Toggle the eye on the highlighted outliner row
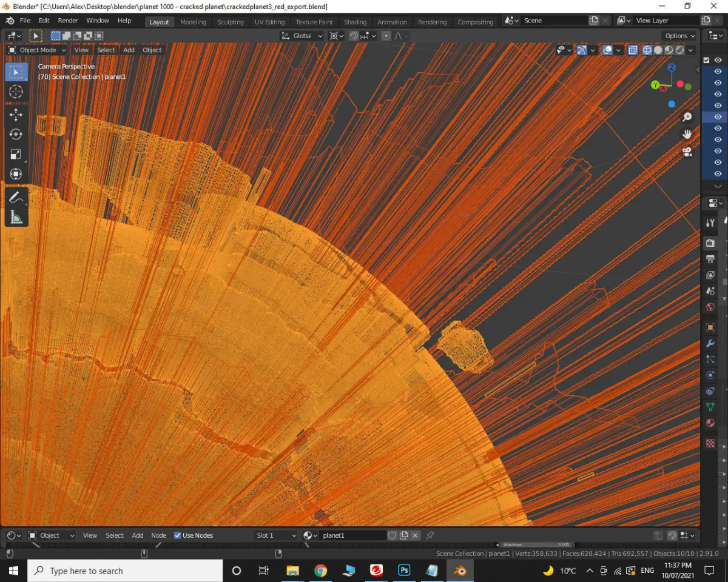The height and width of the screenshot is (582, 728). click(718, 117)
